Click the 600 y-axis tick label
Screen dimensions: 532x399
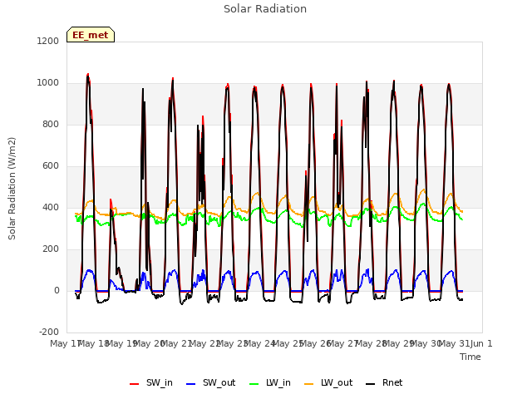click(51, 166)
